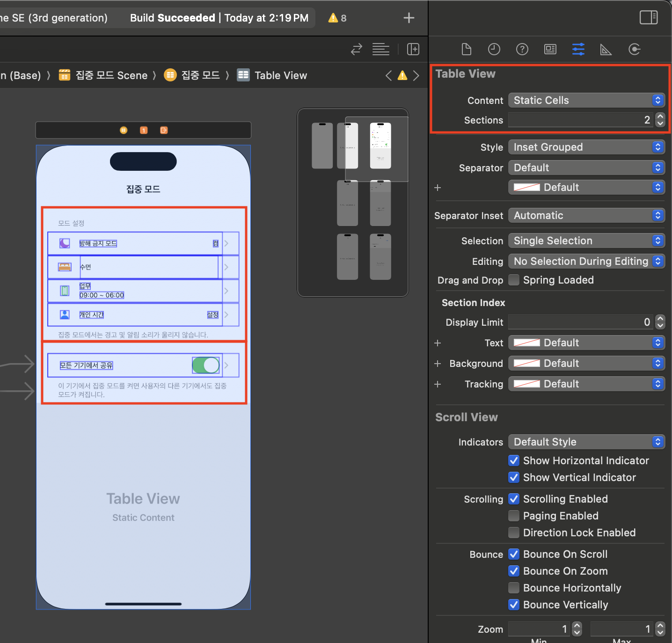The height and width of the screenshot is (643, 672).
Task: Add an editor on the right
Action: tap(413, 49)
